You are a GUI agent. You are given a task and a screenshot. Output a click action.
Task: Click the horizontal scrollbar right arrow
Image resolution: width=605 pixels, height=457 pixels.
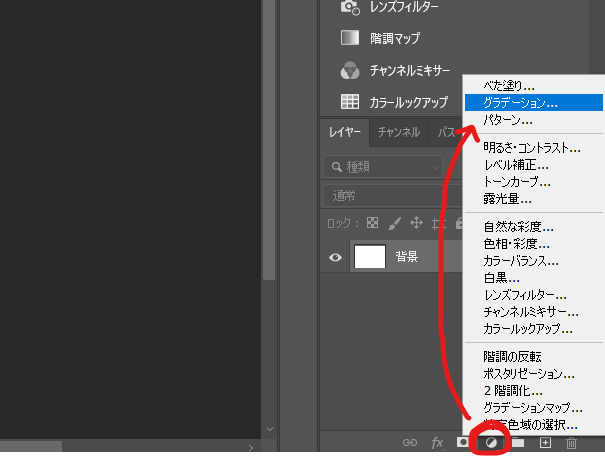click(251, 448)
